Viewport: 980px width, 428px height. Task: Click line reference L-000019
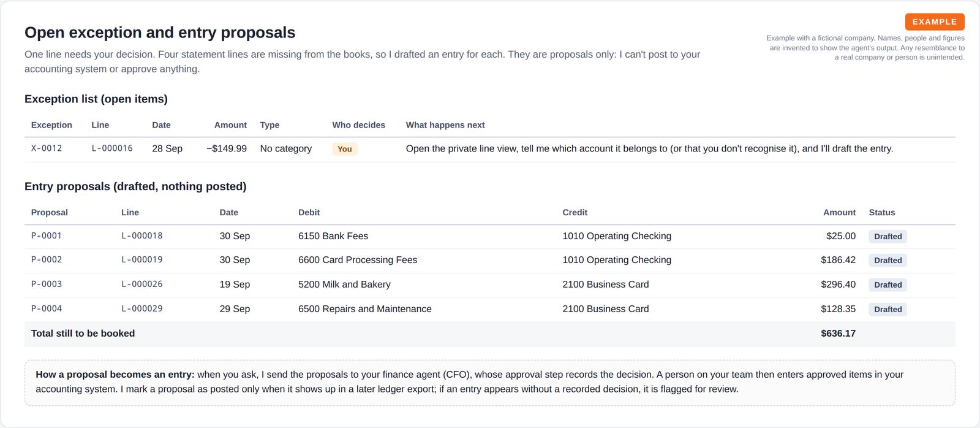click(x=142, y=259)
